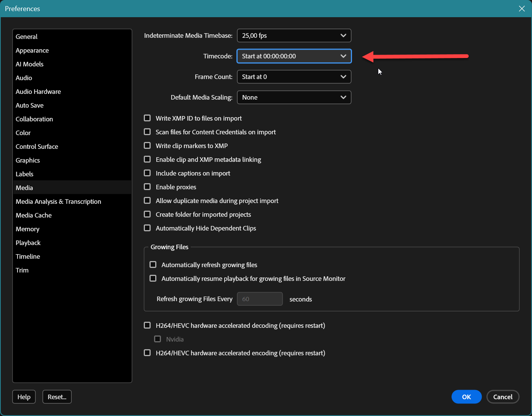Open the Media Cache settings
Screen dimensions: 532x416
[34, 215]
